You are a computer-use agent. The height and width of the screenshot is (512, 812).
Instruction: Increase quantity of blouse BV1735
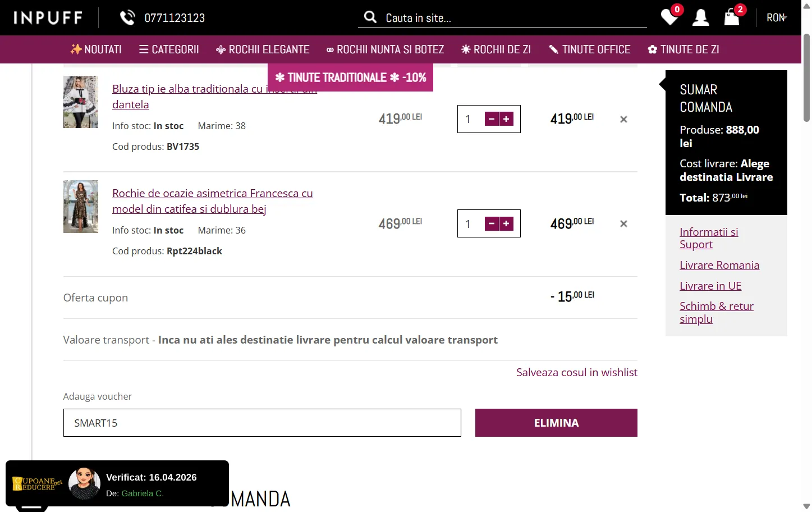point(506,119)
